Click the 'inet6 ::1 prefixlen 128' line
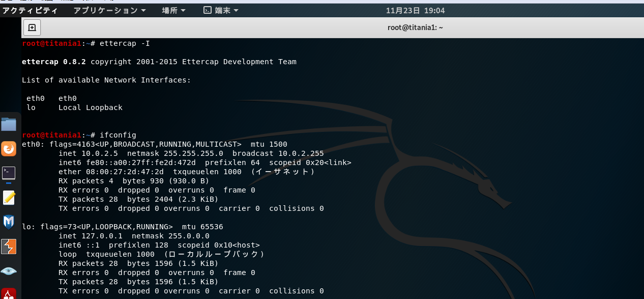 point(159,245)
